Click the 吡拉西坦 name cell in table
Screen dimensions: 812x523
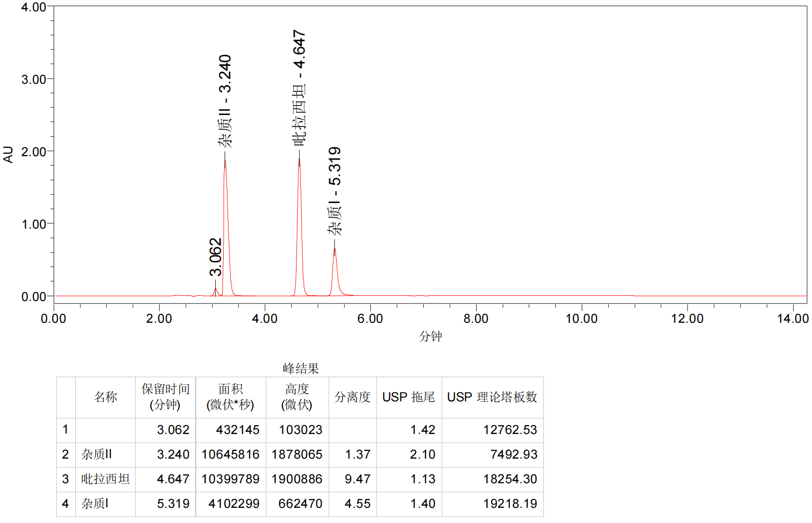105,479
